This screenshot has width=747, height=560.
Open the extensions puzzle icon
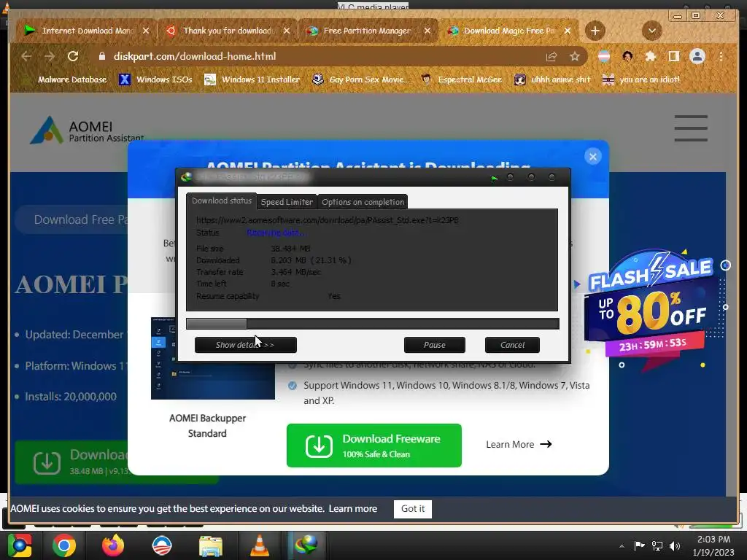click(650, 57)
